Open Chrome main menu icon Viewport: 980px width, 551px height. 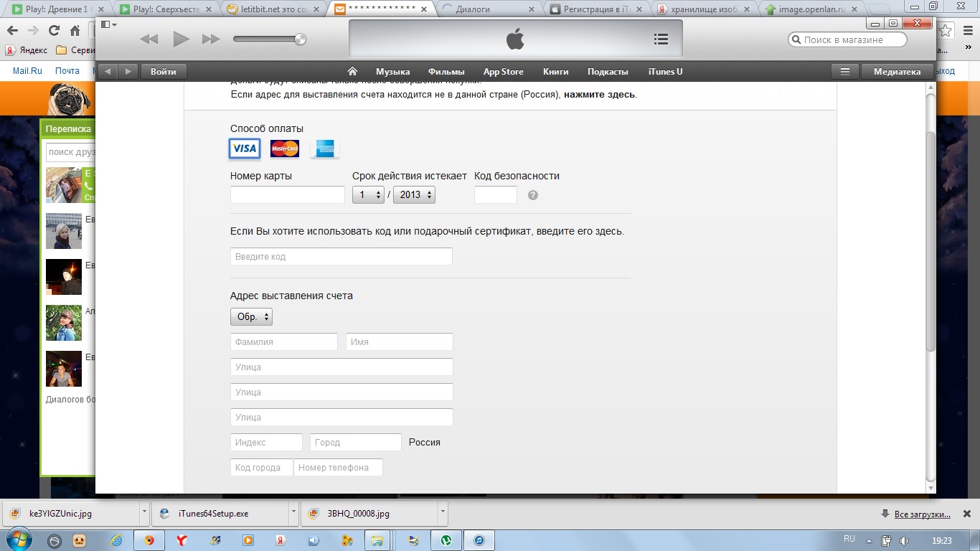coord(966,31)
